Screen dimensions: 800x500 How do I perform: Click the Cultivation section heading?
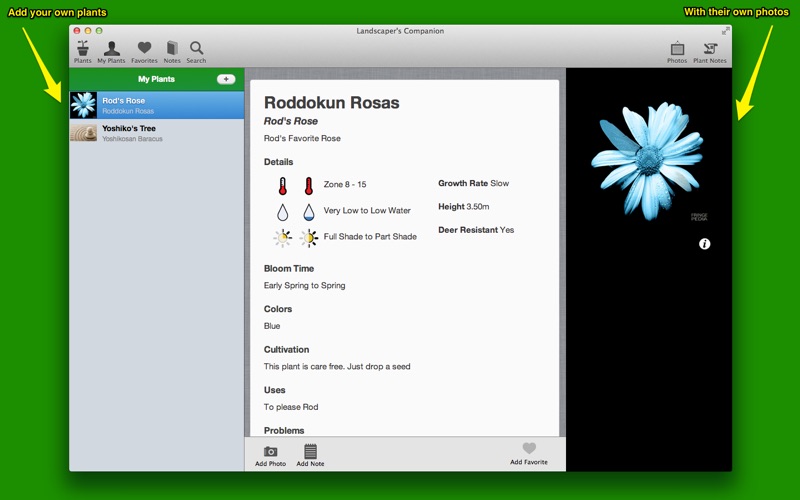(286, 349)
